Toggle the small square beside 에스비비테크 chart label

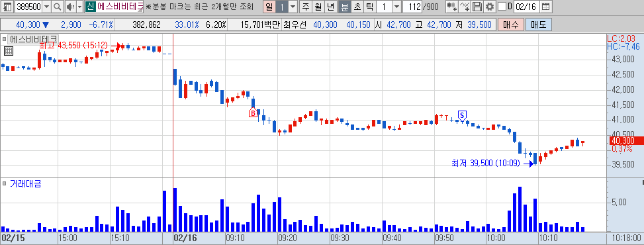4,40
